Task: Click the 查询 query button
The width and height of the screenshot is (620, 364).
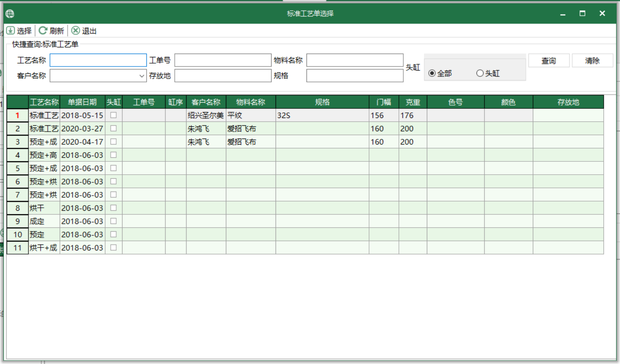Action: (549, 61)
